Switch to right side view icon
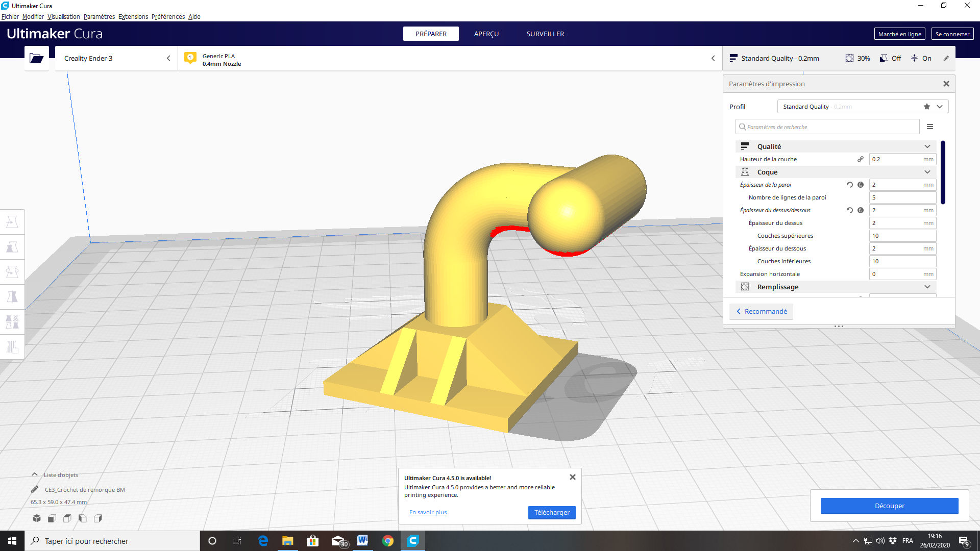The width and height of the screenshot is (980, 551). pyautogui.click(x=98, y=518)
